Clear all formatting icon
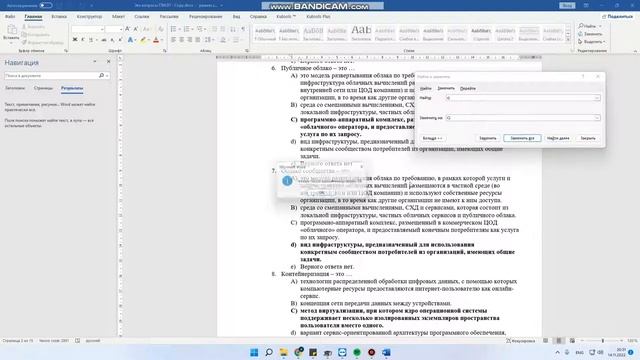This screenshot has width=640, height=360. pos(161,29)
